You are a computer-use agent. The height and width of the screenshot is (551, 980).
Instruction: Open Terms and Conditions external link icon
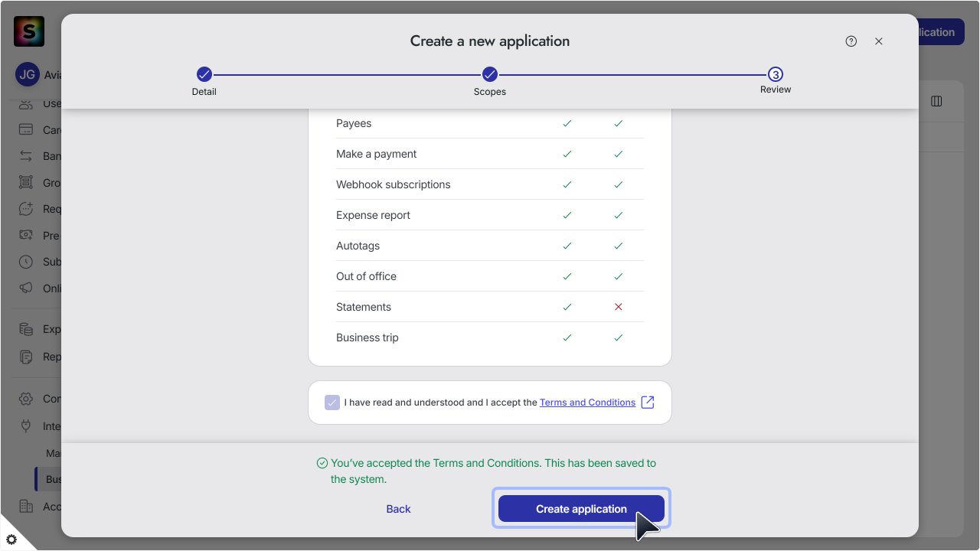[648, 403]
